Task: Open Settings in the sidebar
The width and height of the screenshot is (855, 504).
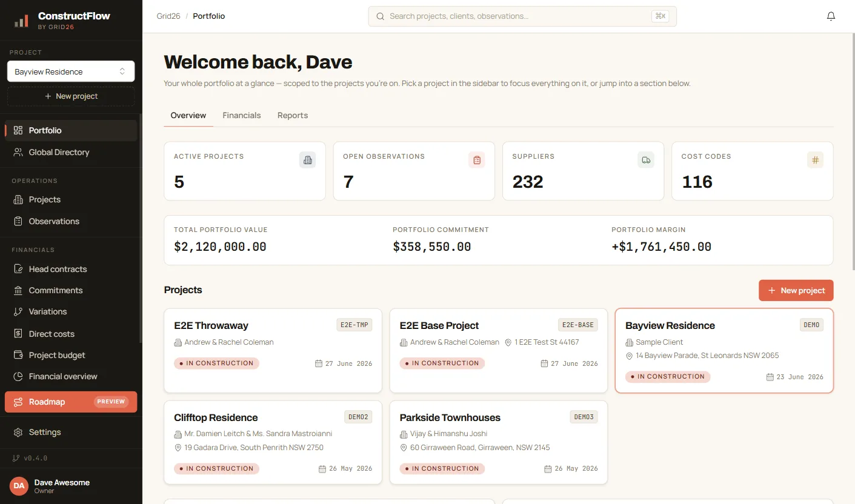Action: [71, 432]
